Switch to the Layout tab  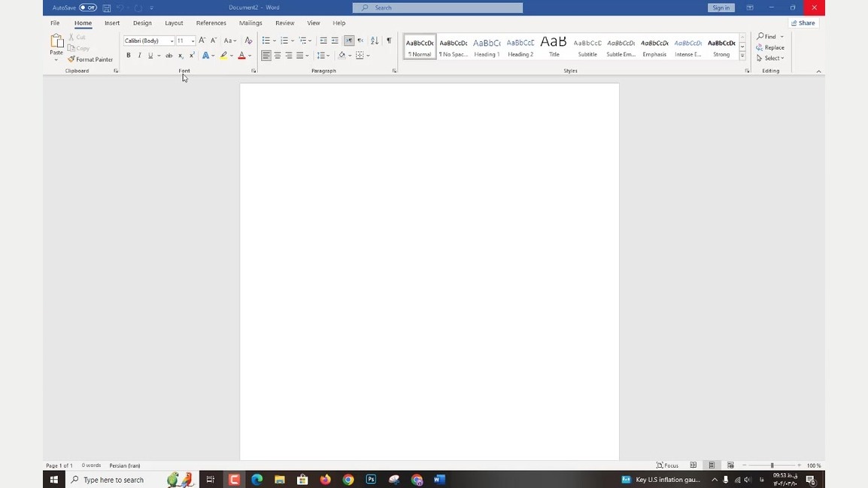tap(174, 23)
